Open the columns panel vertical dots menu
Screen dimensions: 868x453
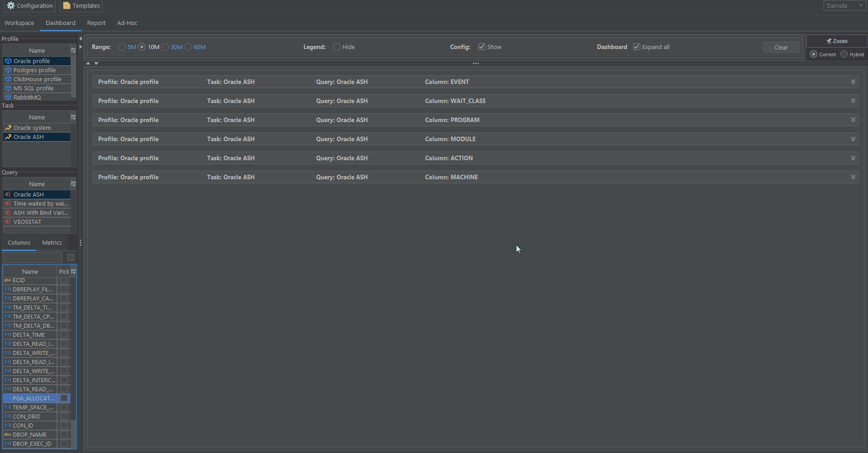[80, 243]
